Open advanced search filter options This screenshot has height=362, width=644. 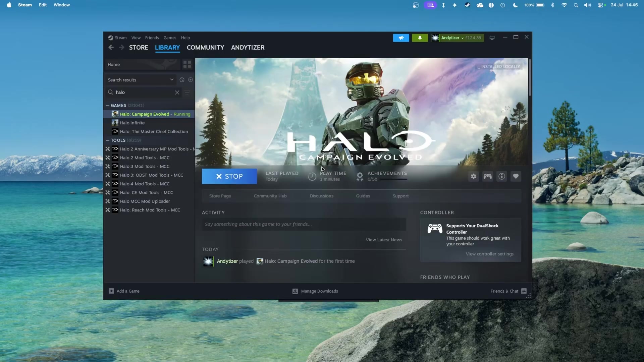(x=187, y=93)
